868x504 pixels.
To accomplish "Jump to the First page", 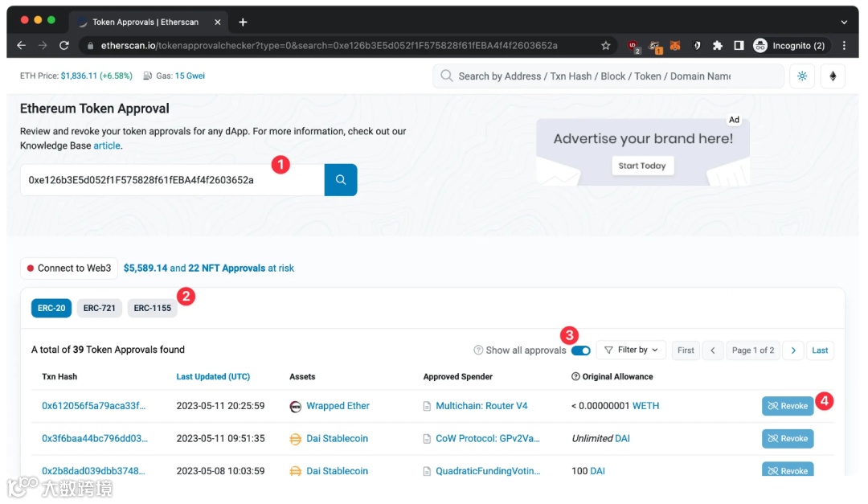I will coord(686,350).
